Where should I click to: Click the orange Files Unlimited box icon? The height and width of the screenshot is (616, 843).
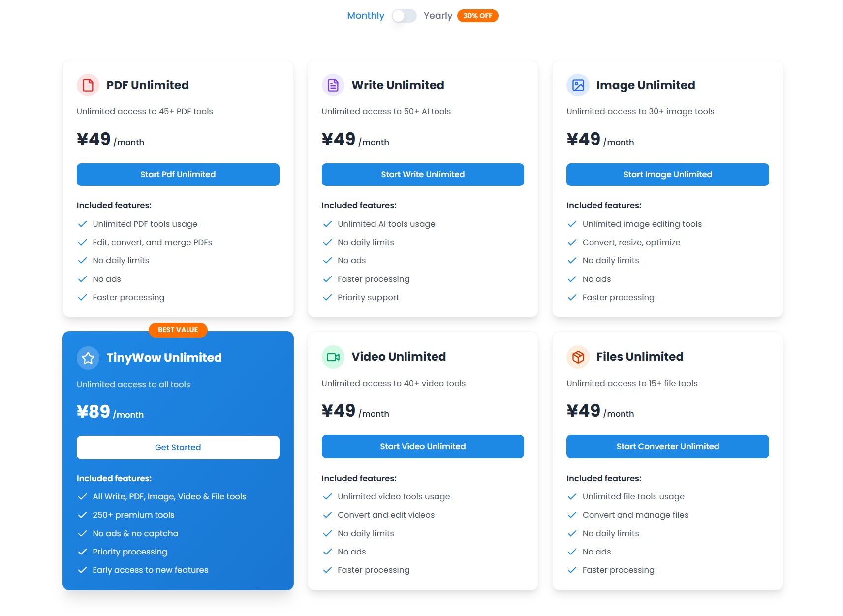pos(578,357)
